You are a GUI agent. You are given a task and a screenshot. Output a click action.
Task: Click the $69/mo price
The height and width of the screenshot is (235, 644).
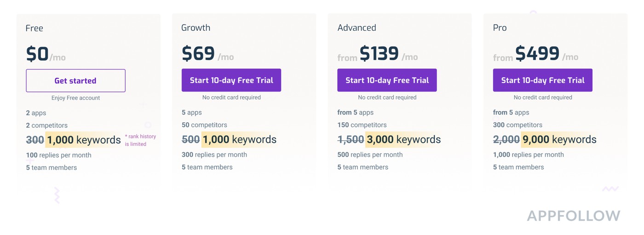207,54
